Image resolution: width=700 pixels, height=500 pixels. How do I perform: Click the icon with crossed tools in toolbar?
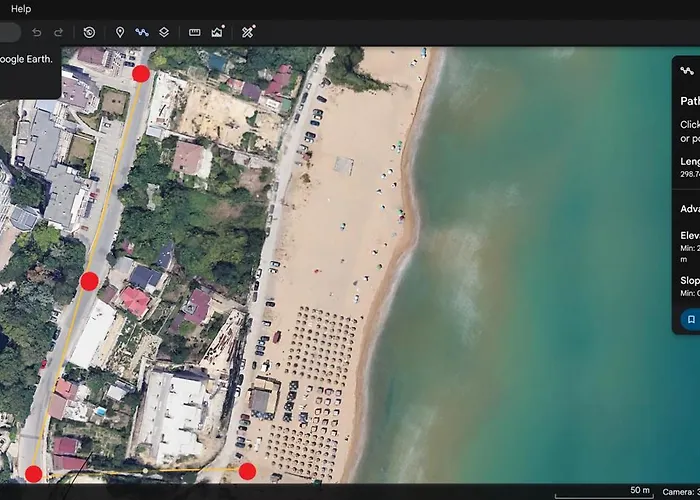[248, 32]
